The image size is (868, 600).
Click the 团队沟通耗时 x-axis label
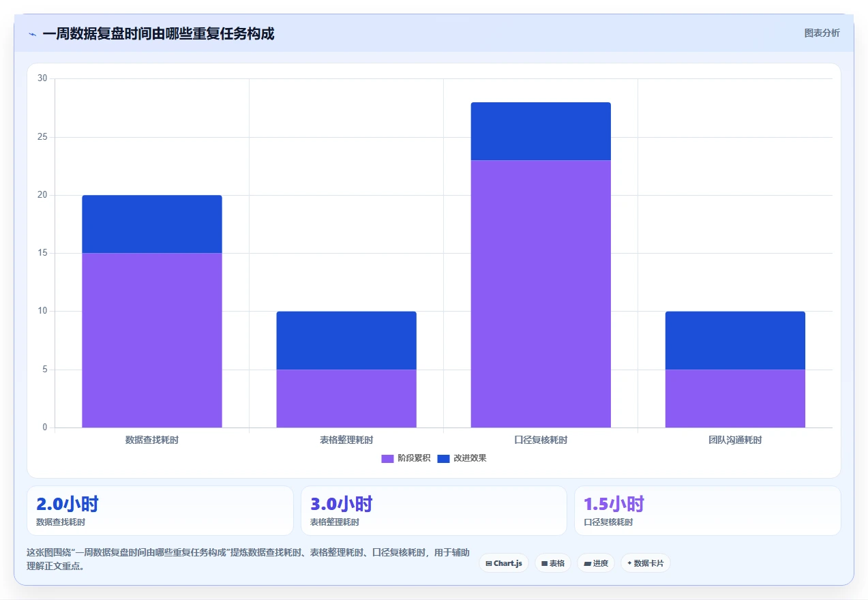(x=735, y=440)
